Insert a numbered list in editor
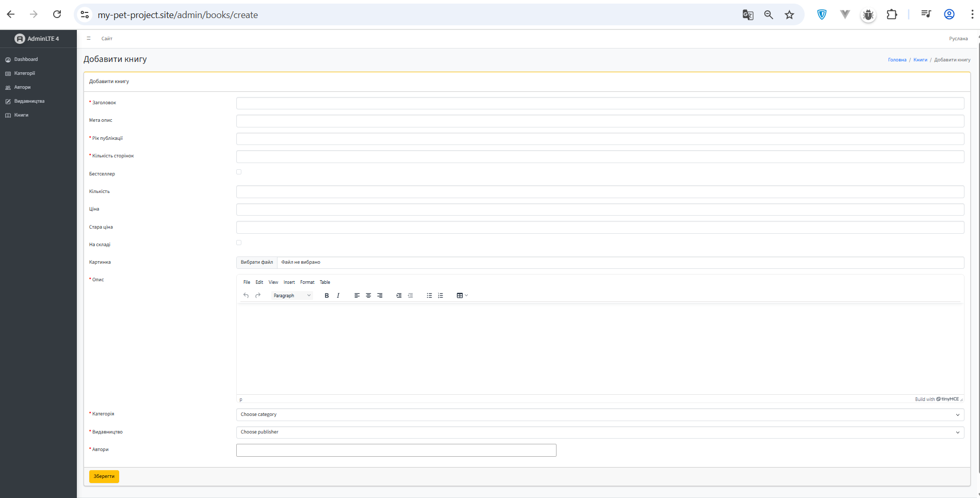The height and width of the screenshot is (498, 980). pyautogui.click(x=440, y=296)
